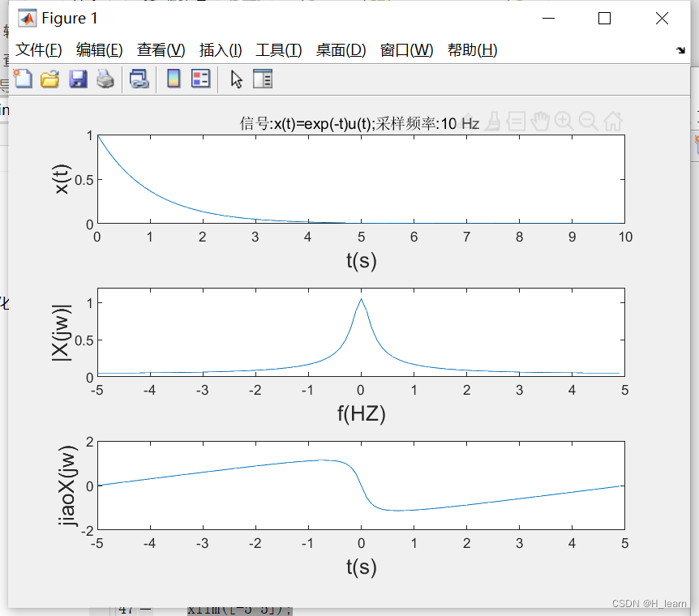Viewport: 699px width, 616px height.
Task: Click the MATLAB logo in the title bar
Action: tap(28, 19)
